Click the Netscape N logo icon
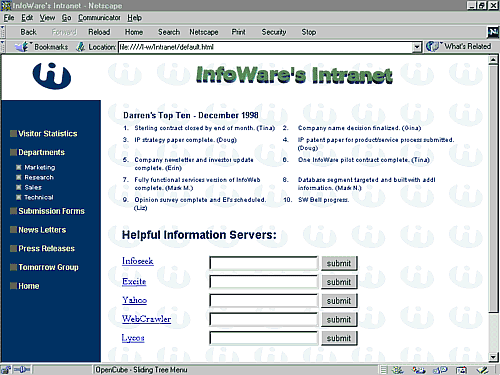The width and height of the screenshot is (500, 375). (493, 32)
